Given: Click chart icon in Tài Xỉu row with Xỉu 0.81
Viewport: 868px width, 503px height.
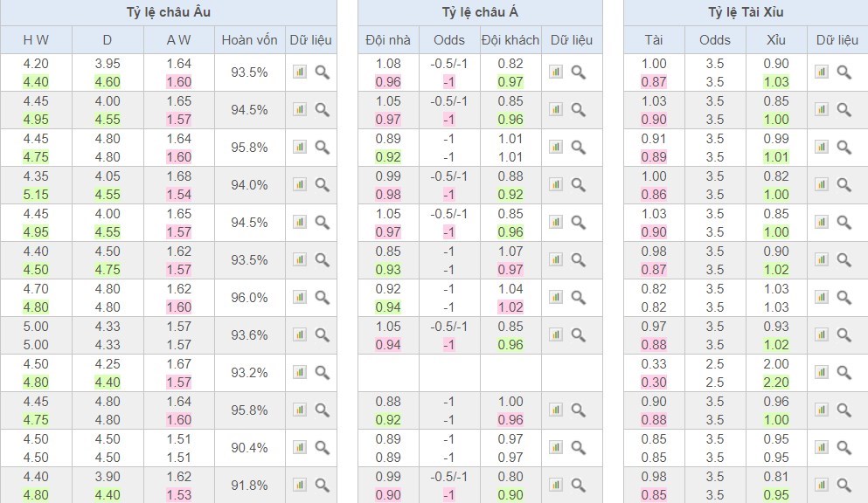Looking at the screenshot, I should [821, 485].
